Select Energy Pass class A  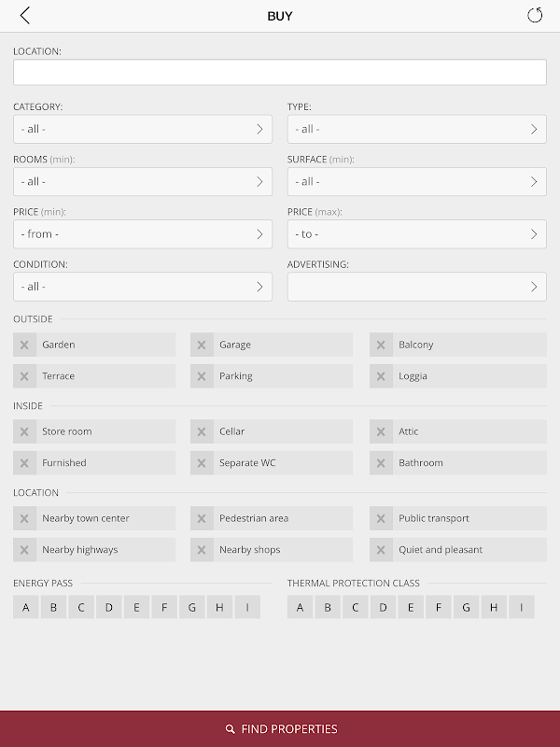pyautogui.click(x=25, y=608)
